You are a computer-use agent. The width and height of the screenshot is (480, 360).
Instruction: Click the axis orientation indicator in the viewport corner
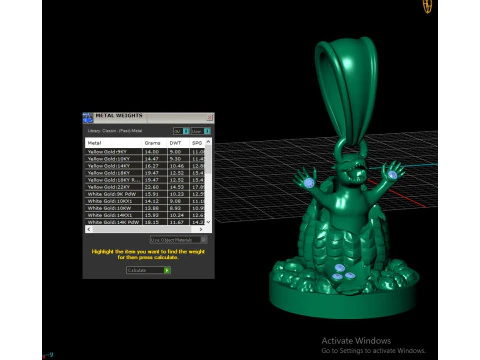(x=48, y=355)
